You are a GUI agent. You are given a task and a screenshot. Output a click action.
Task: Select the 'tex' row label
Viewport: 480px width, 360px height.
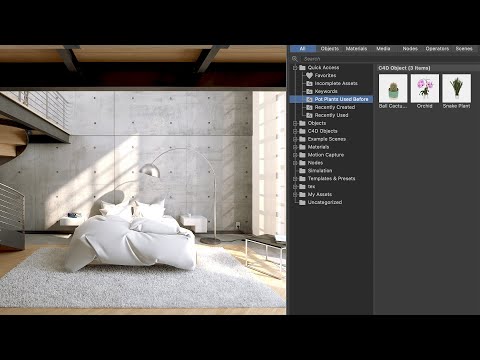[311, 187]
